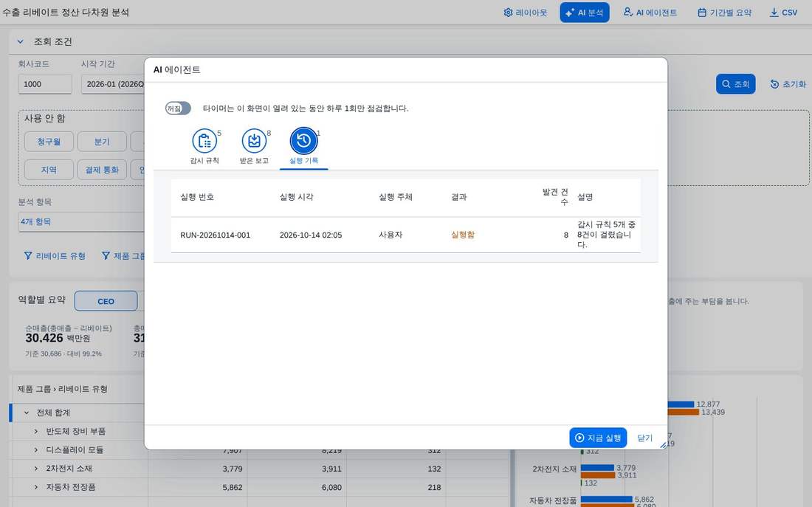Collapse the 조회 조건 section
Screen dimensions: 812x507
point(21,42)
